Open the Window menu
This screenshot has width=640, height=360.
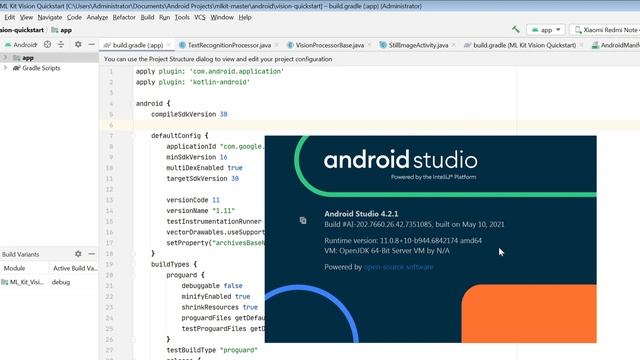[x=222, y=17]
